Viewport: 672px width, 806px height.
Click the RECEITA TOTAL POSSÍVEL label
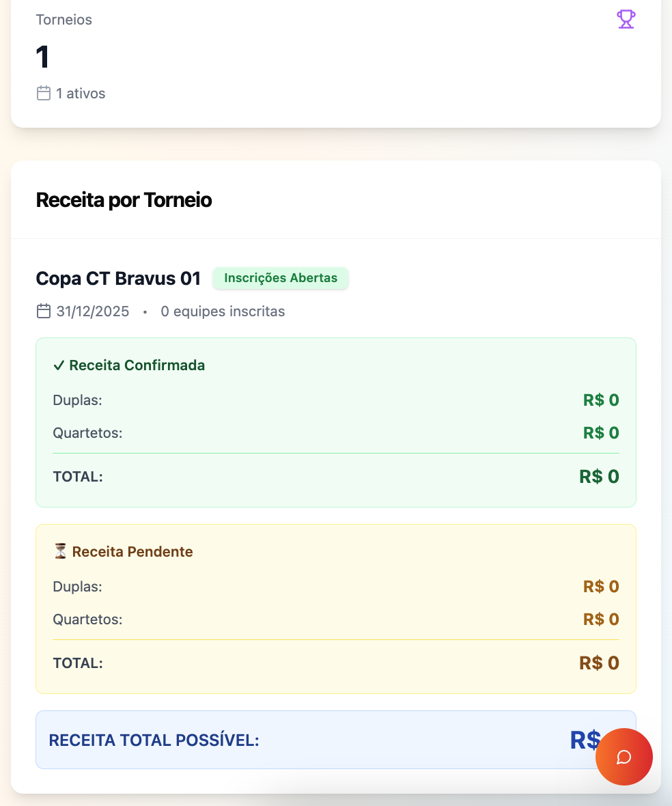[x=154, y=740]
